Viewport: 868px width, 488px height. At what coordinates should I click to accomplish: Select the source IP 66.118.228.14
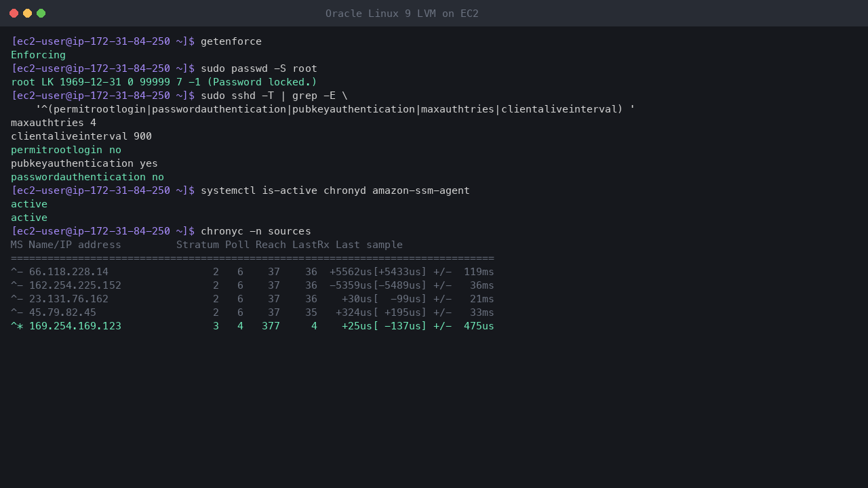pos(68,272)
